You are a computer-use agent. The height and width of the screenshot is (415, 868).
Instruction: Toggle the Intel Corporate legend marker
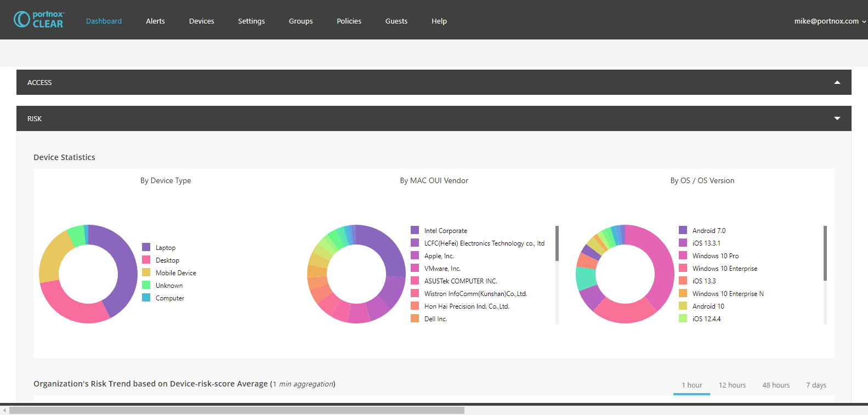415,230
